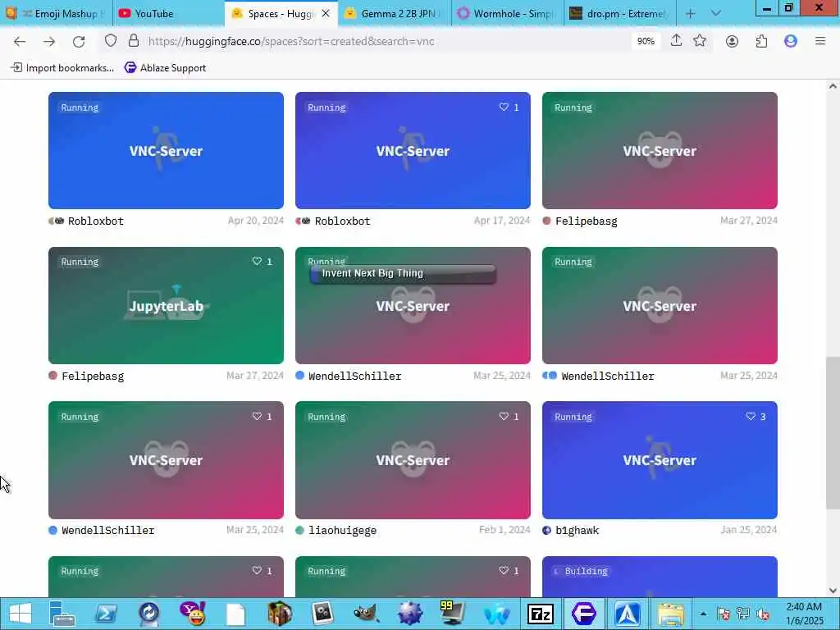Click the page vertical scrollbar thumb
Image resolution: width=840 pixels, height=630 pixels.
pyautogui.click(x=833, y=433)
